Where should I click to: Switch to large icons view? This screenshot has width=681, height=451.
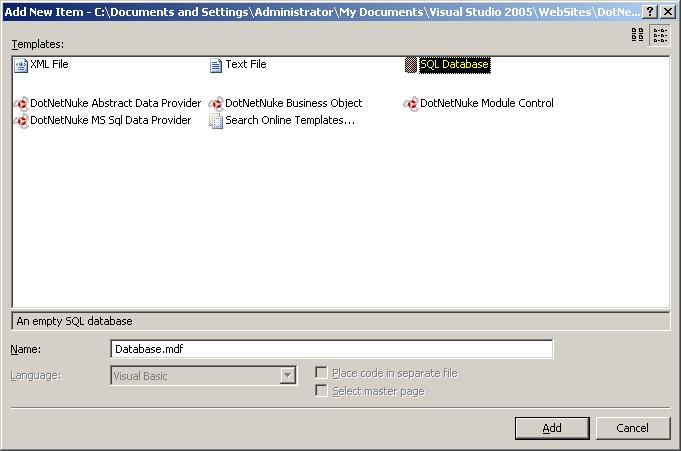[x=638, y=35]
